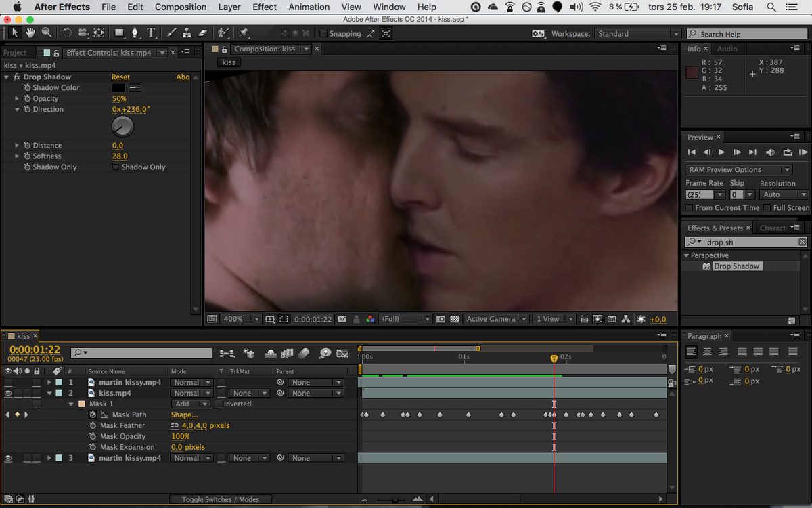Image resolution: width=812 pixels, height=508 pixels.
Task: Open the Composition menu
Action: click(181, 7)
